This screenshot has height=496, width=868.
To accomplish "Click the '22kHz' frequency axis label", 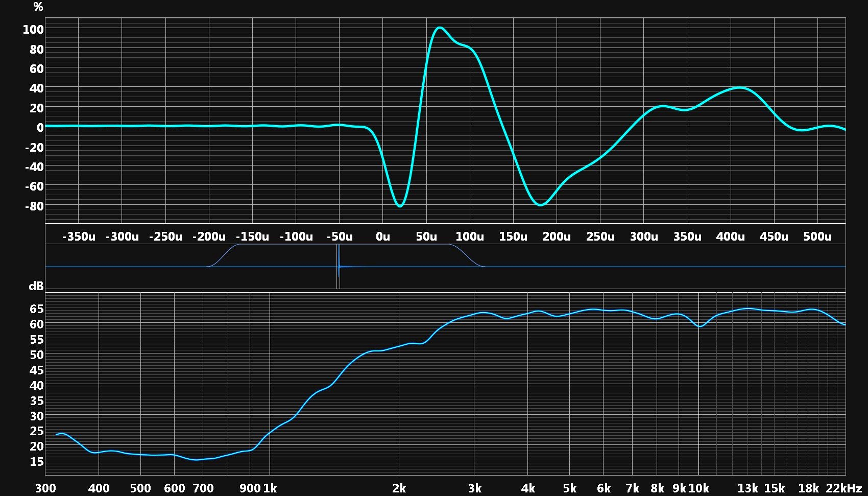I will pos(844,488).
